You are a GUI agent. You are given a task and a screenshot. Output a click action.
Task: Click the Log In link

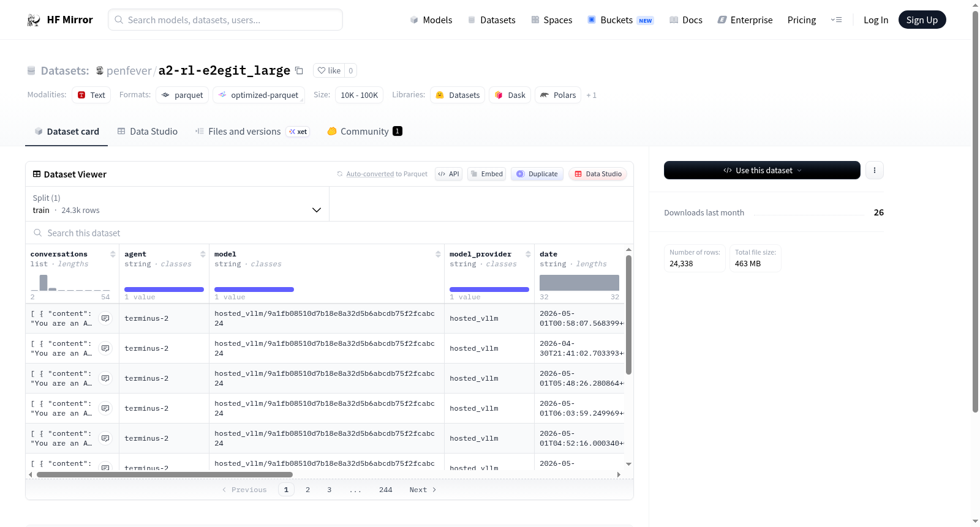coord(876,20)
